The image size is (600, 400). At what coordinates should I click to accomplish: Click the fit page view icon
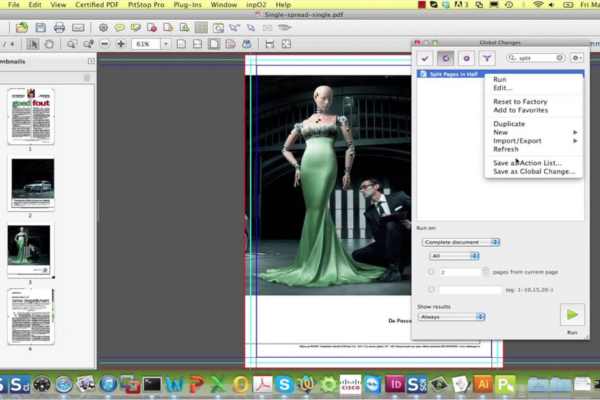point(214,44)
